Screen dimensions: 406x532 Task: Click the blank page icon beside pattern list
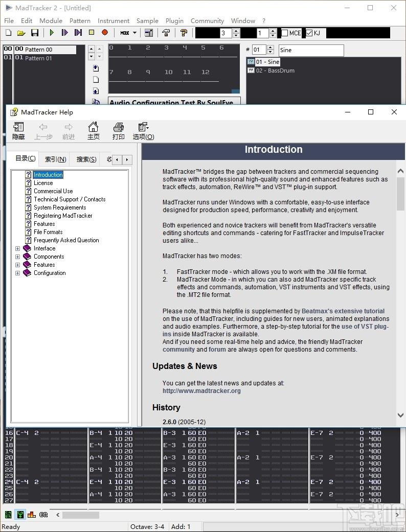(96, 80)
